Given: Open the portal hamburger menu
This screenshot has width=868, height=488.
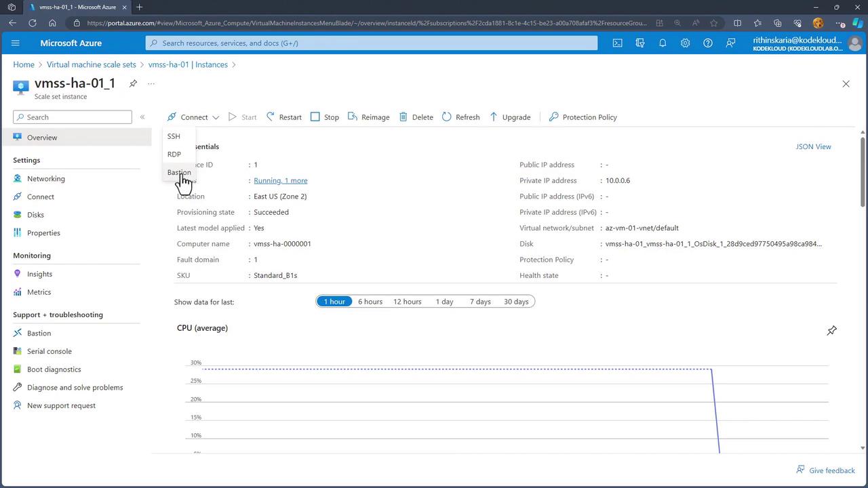Looking at the screenshot, I should pyautogui.click(x=16, y=43).
